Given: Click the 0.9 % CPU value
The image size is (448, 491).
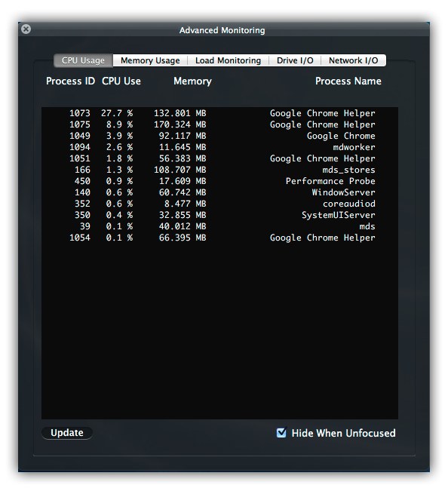Looking at the screenshot, I should tap(119, 181).
